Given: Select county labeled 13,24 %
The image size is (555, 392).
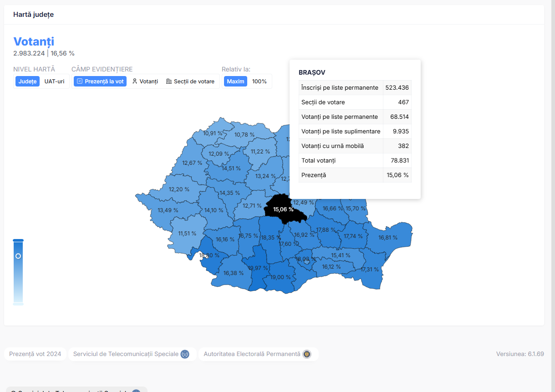Looking at the screenshot, I should (265, 176).
